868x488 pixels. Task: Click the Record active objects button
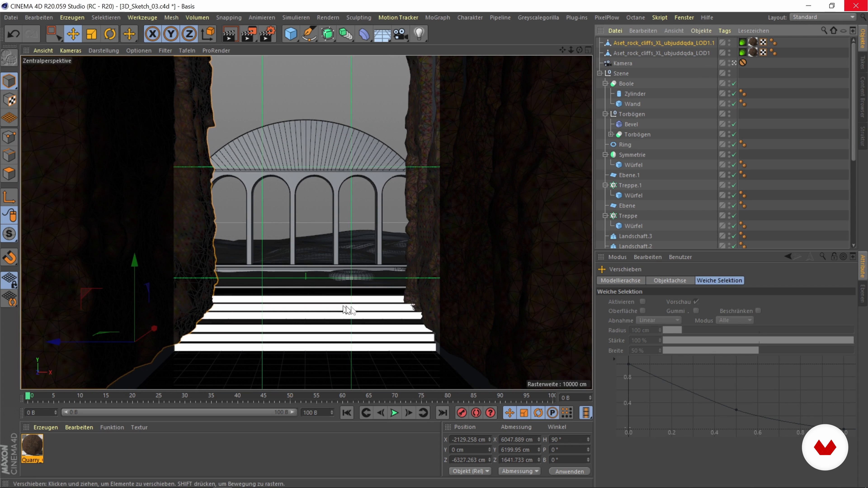pyautogui.click(x=462, y=413)
